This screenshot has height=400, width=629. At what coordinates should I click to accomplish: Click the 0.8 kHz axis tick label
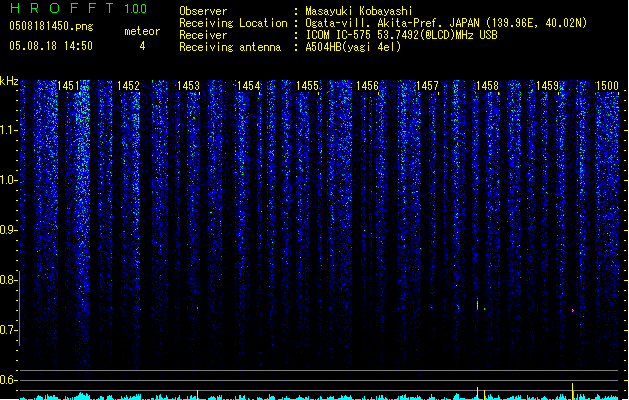(x=8, y=280)
